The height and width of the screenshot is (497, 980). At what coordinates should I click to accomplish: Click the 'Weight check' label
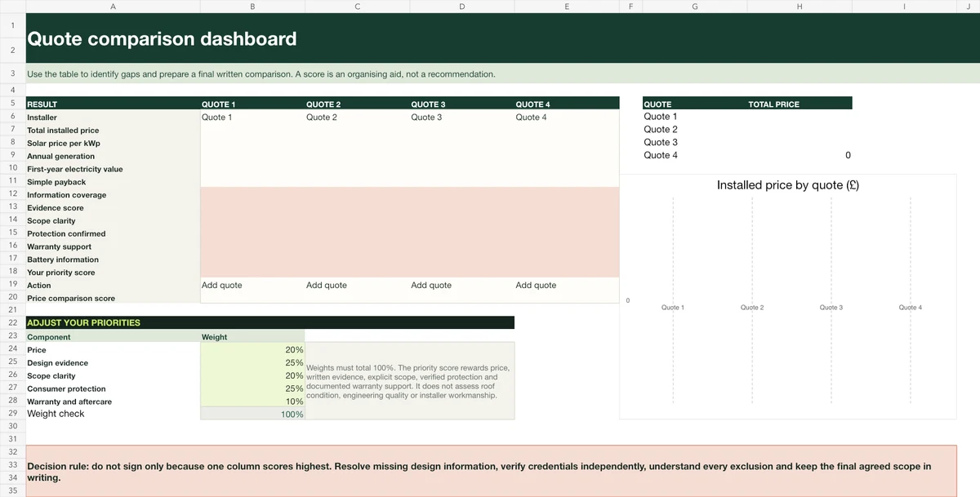coord(56,414)
